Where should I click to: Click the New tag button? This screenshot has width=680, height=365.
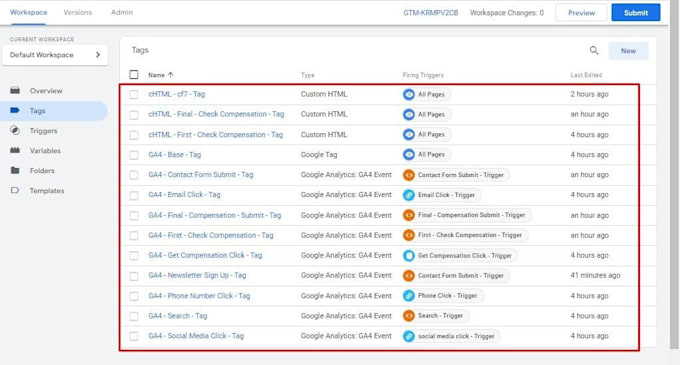click(x=628, y=51)
